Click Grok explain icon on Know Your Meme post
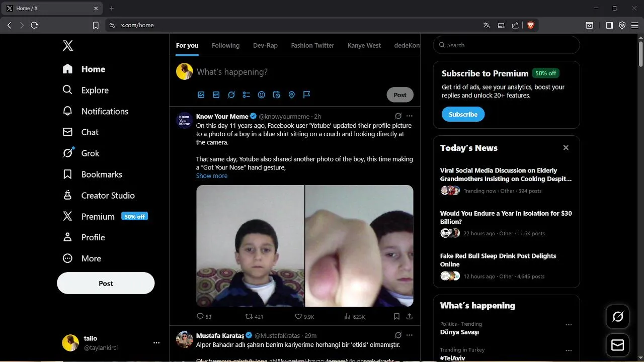 pos(398,116)
